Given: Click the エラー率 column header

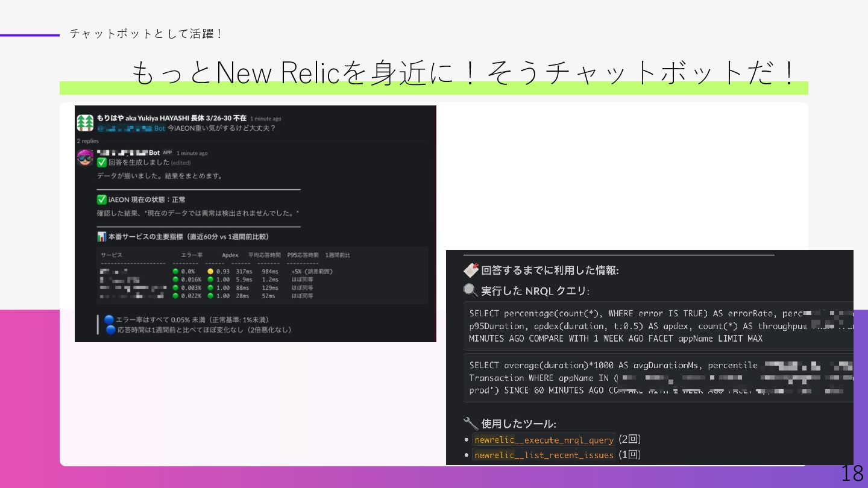Looking at the screenshot, I should point(192,255).
